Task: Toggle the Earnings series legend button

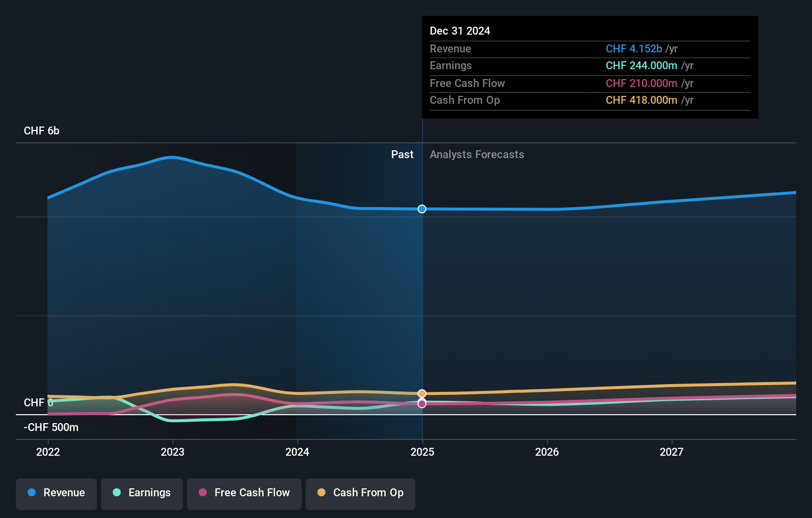Action: (142, 494)
